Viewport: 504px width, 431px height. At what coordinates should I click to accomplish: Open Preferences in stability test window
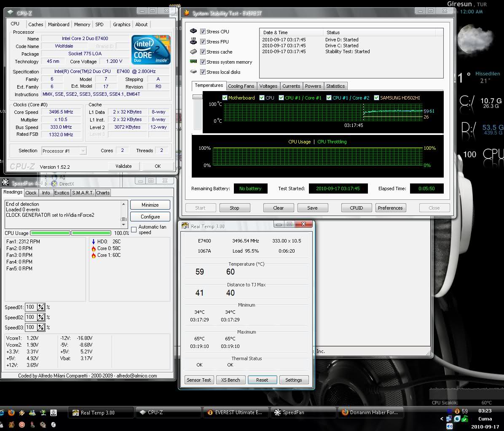(390, 208)
